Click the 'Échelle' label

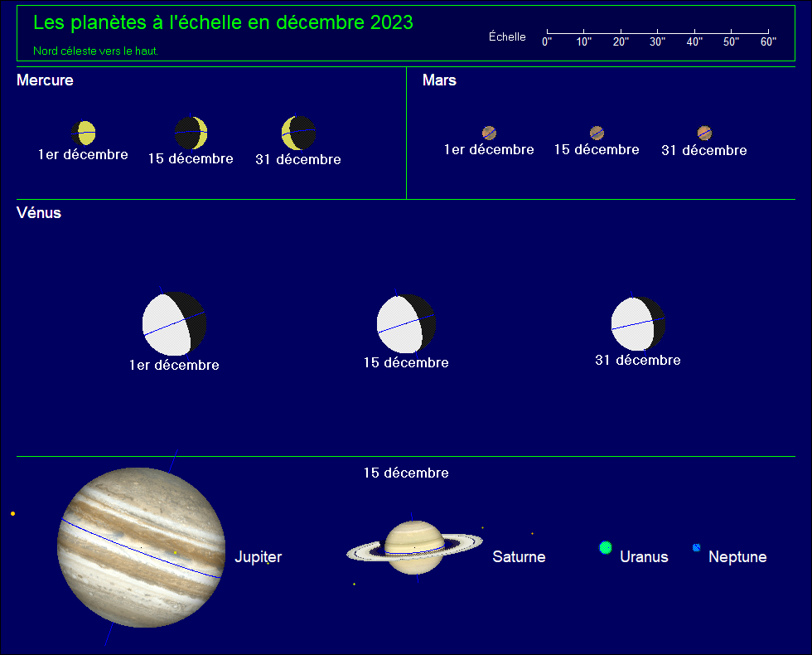tap(507, 36)
